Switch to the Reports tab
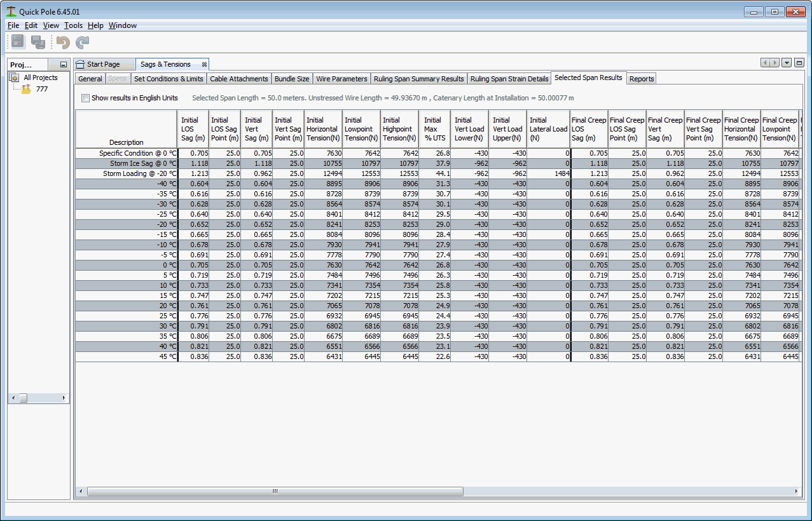The image size is (812, 521). (642, 79)
